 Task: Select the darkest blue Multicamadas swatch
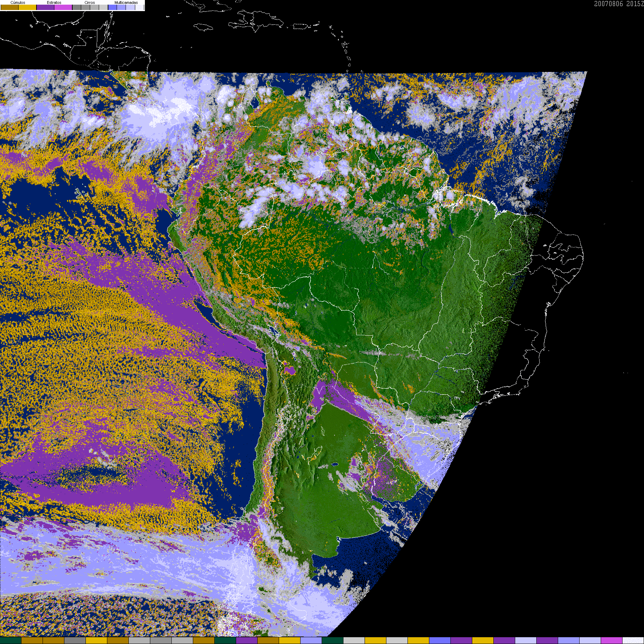pos(112,7)
